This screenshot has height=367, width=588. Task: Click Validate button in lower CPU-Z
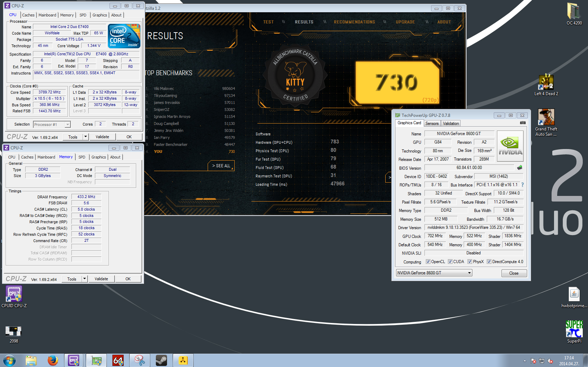[x=101, y=279]
